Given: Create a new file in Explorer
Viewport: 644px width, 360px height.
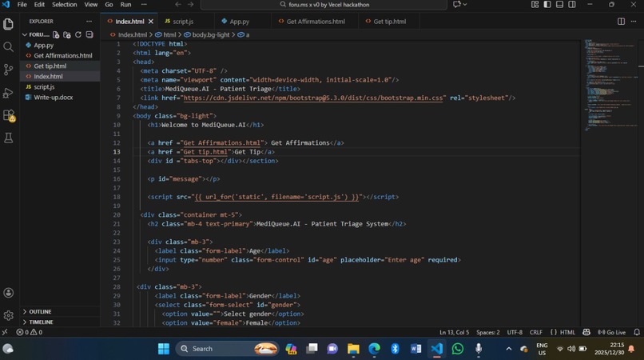Looking at the screenshot, I should point(56,35).
